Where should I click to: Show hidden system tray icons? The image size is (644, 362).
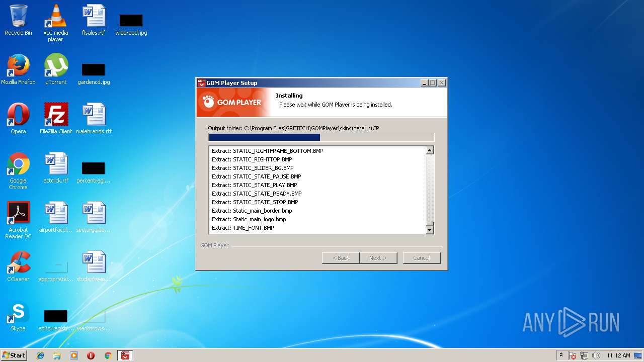[x=561, y=355]
